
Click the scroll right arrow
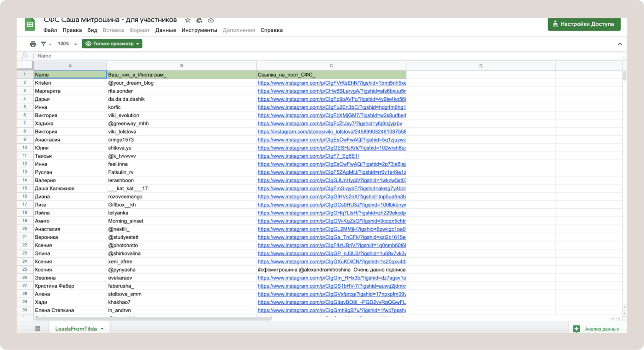619,319
